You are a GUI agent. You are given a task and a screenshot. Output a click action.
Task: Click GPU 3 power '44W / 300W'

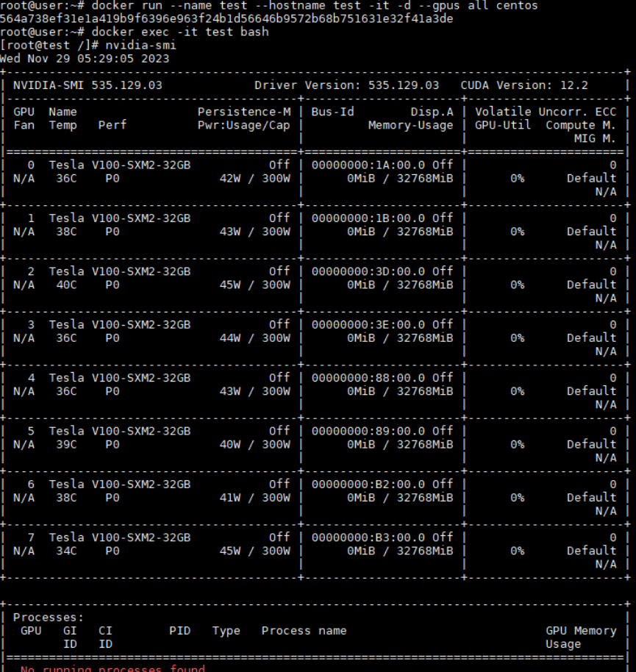(x=254, y=338)
